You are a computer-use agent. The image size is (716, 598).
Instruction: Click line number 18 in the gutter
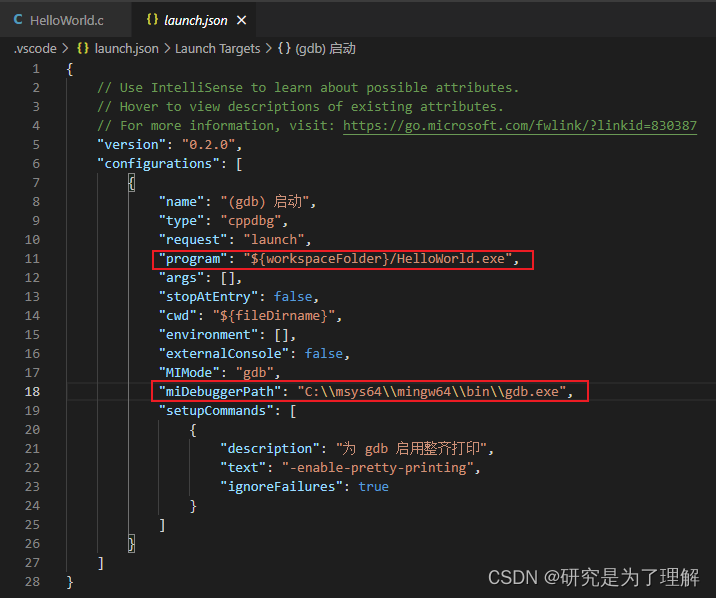pos(32,392)
